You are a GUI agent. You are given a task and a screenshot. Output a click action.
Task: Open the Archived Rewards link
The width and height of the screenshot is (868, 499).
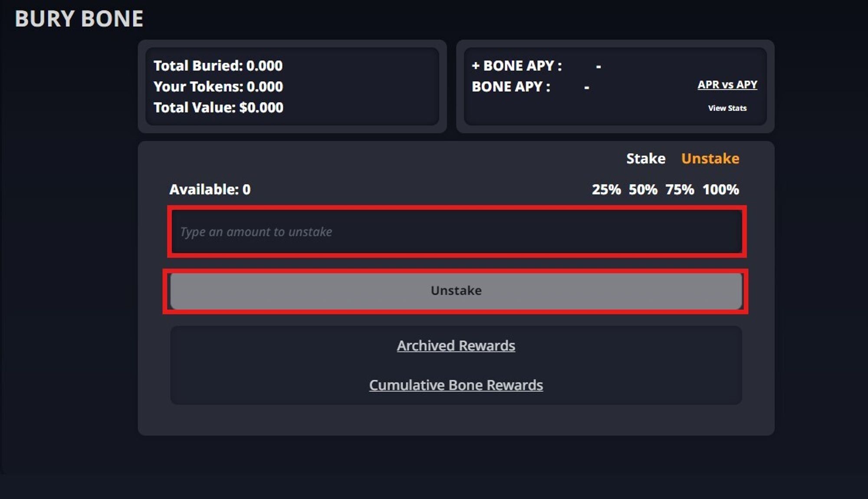456,346
